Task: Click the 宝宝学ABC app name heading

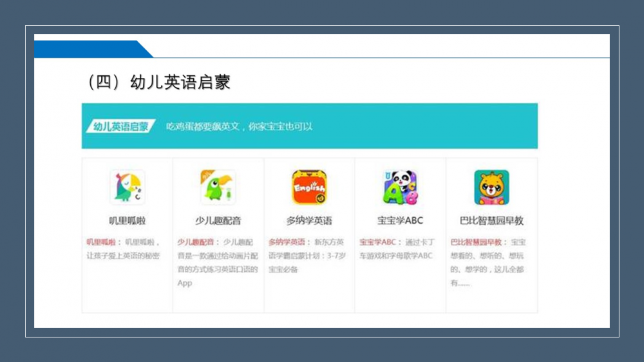Action: tap(400, 220)
